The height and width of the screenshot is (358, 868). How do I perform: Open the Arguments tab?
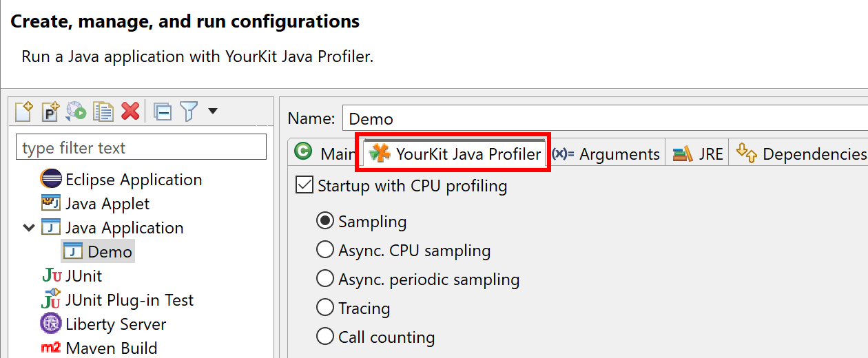point(606,154)
